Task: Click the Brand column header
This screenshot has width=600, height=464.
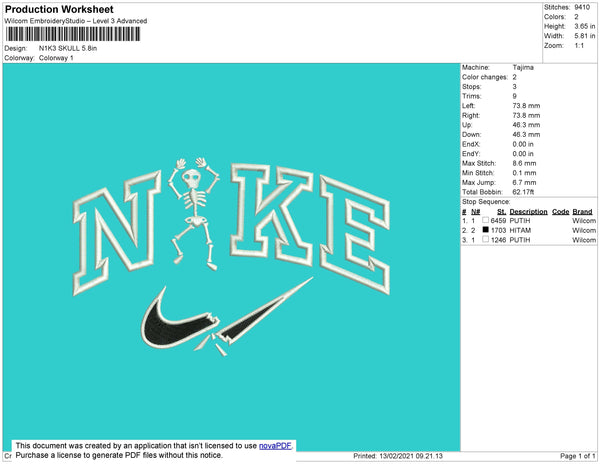Action: click(x=582, y=212)
